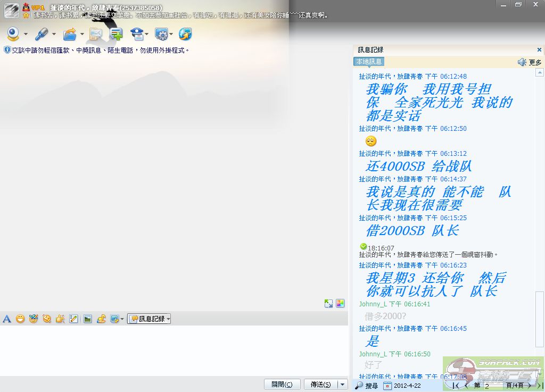Expand the send options arrow beside 傳送
The image size is (545, 392).
[342, 385]
